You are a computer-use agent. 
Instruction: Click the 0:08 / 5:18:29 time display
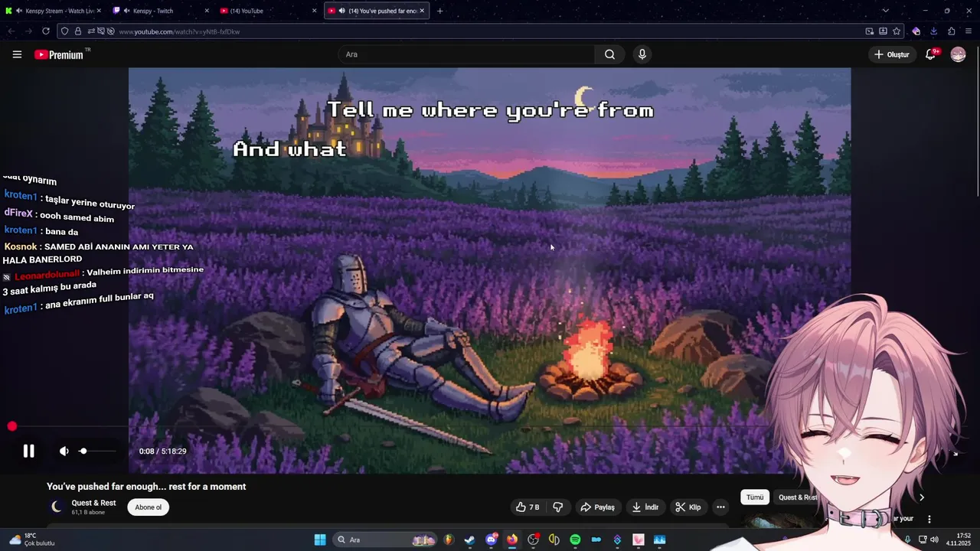(162, 451)
